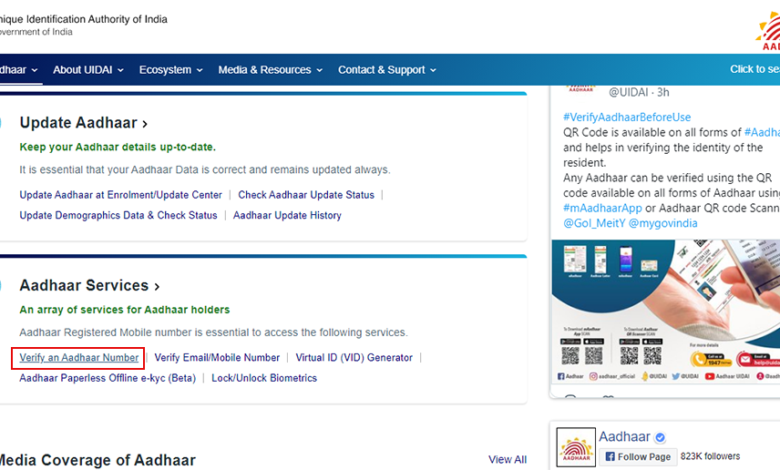Click the @UIDAI tweet handle
Image resolution: width=780 pixels, height=470 pixels.
coord(628,93)
